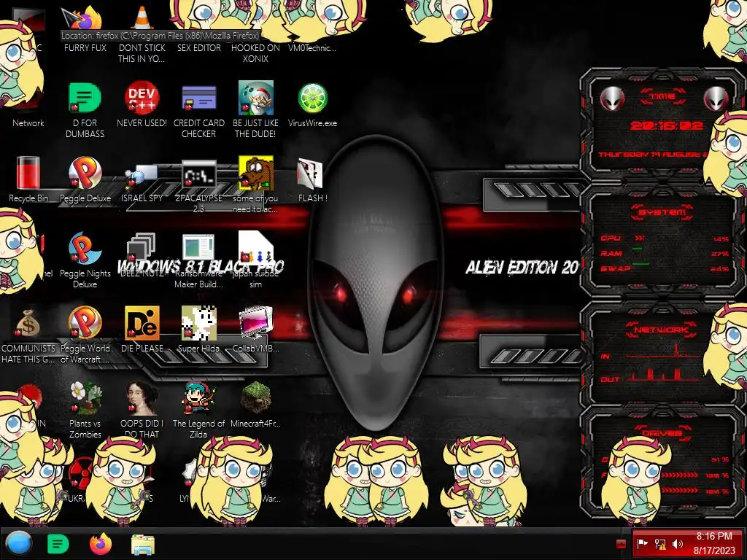The height and width of the screenshot is (560, 747).
Task: Launch Peggle World of Warcraft shortcut
Action: 85,323
